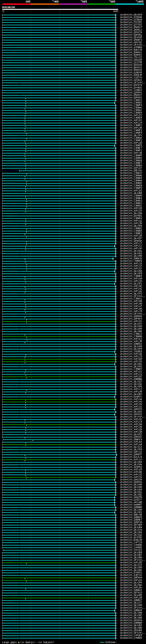Select the UniRef100_Q9SGT4 label

[131, 32]
